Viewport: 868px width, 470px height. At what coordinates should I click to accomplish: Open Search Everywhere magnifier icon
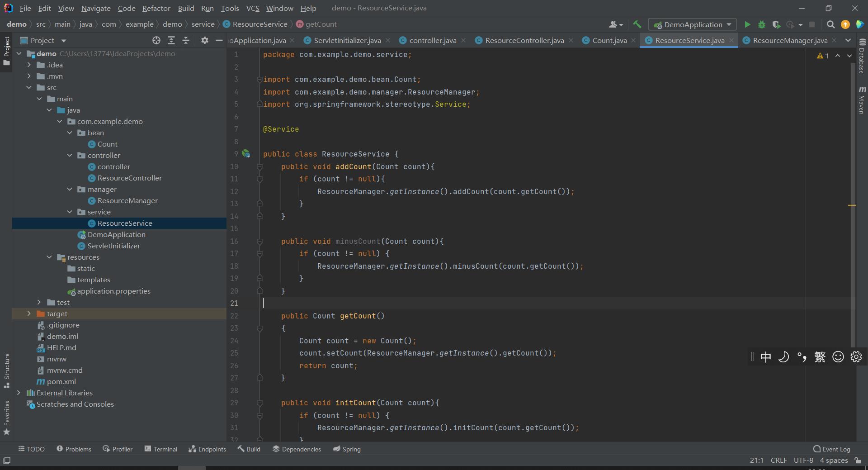(x=830, y=24)
